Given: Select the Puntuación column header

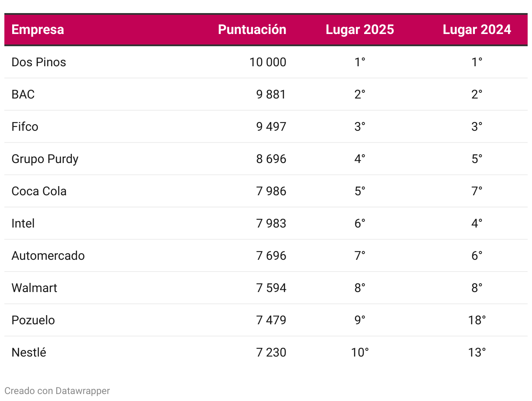Looking at the screenshot, I should (252, 30).
